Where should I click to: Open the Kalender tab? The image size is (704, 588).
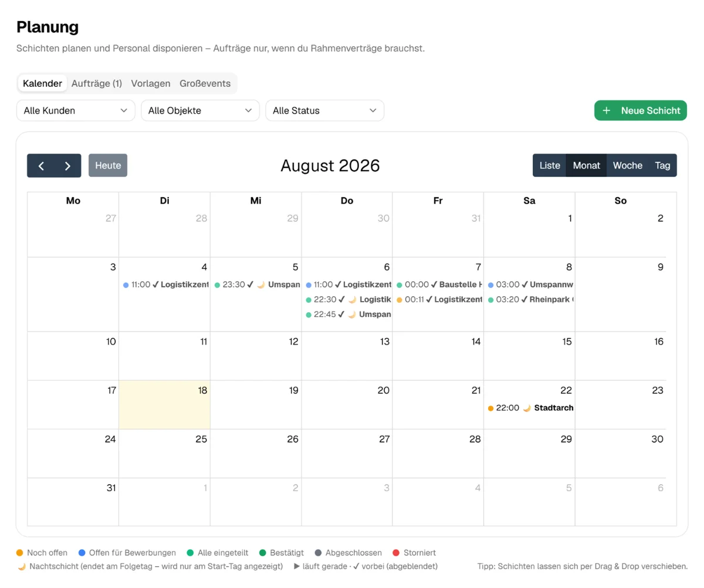[42, 83]
